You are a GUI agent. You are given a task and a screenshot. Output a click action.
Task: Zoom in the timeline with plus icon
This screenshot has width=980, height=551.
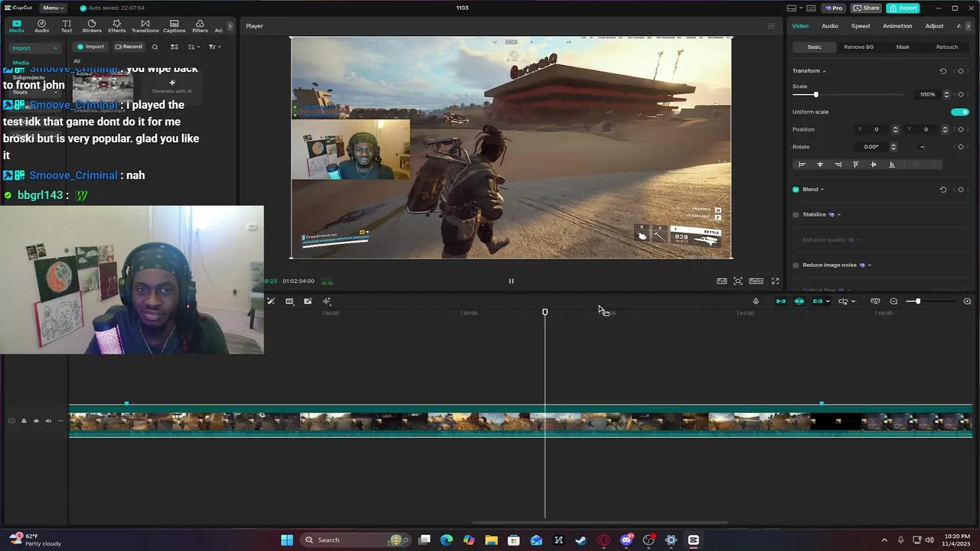[967, 302]
